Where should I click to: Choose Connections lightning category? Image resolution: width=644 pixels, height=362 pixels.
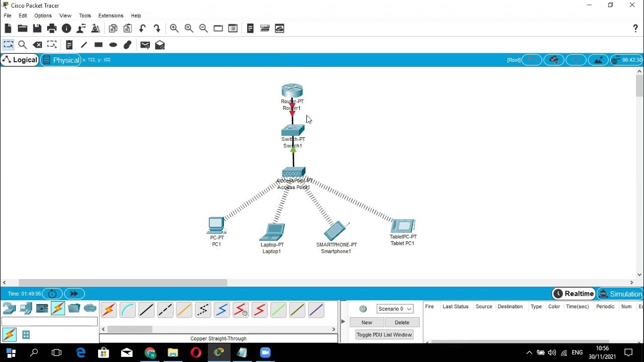58,308
